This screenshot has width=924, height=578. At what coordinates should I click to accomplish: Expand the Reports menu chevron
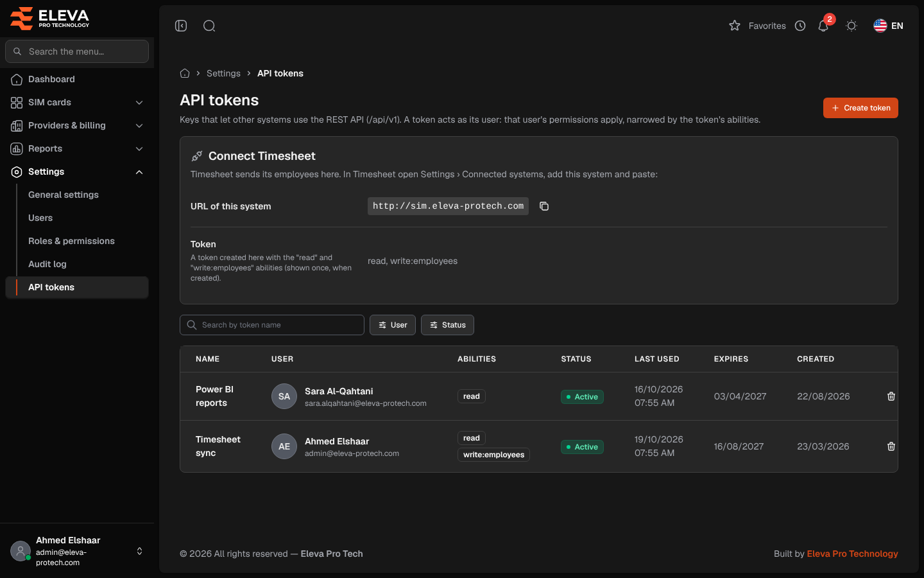pos(139,149)
